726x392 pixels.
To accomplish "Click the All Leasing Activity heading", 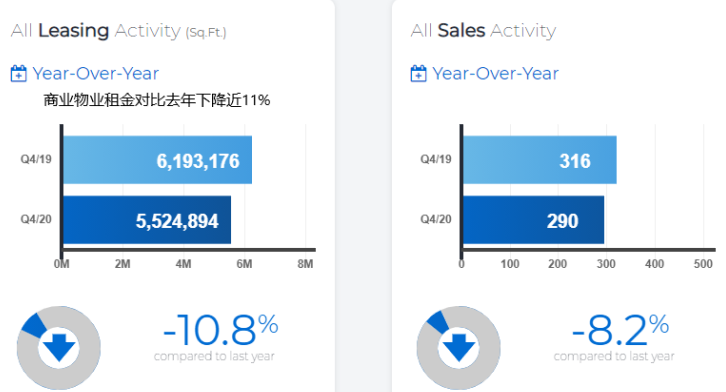I will click(119, 31).
